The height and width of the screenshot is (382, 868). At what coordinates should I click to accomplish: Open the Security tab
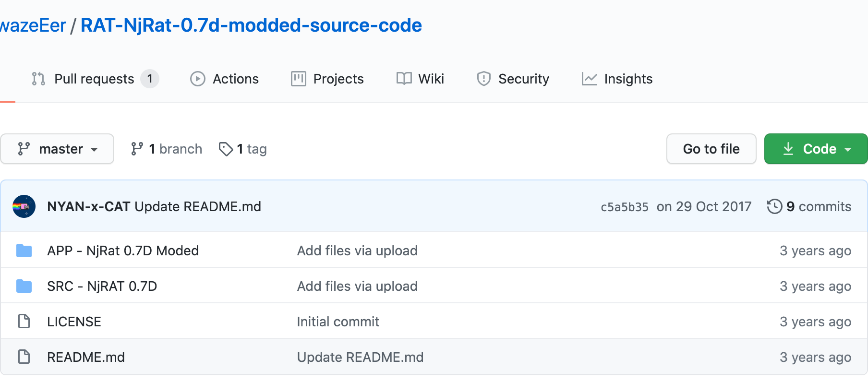tap(513, 79)
